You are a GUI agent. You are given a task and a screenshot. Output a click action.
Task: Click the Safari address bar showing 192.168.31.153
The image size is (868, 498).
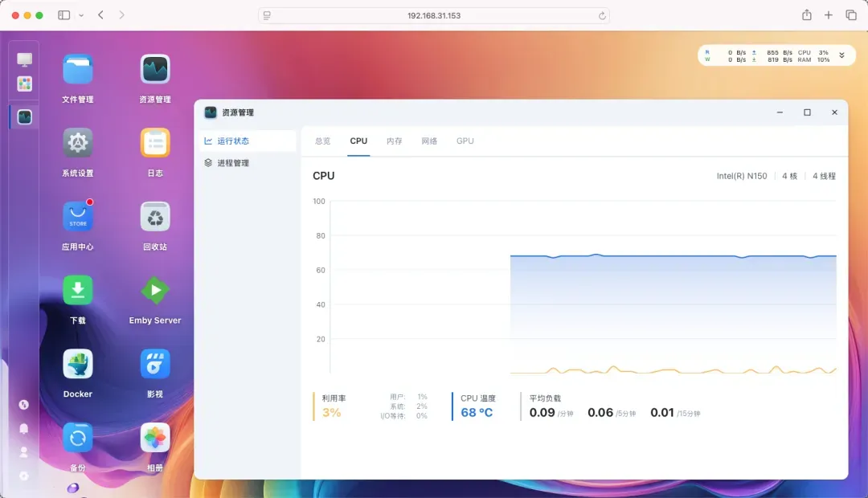434,15
